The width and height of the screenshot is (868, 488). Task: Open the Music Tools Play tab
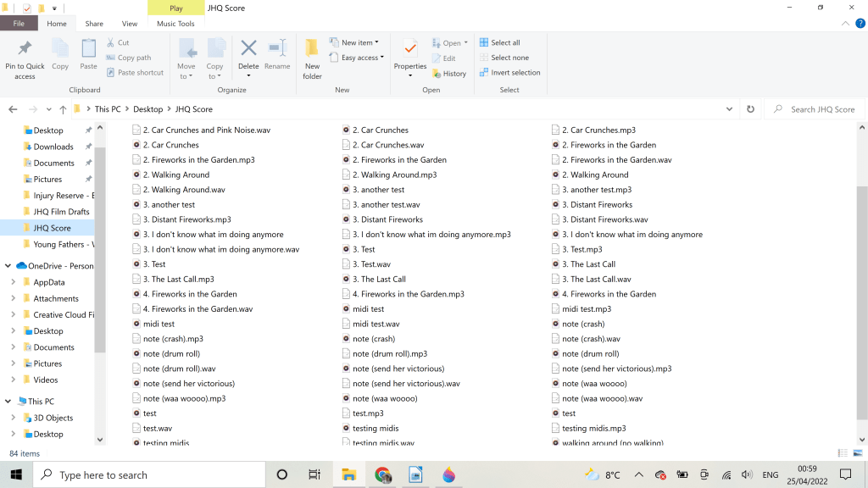point(175,8)
